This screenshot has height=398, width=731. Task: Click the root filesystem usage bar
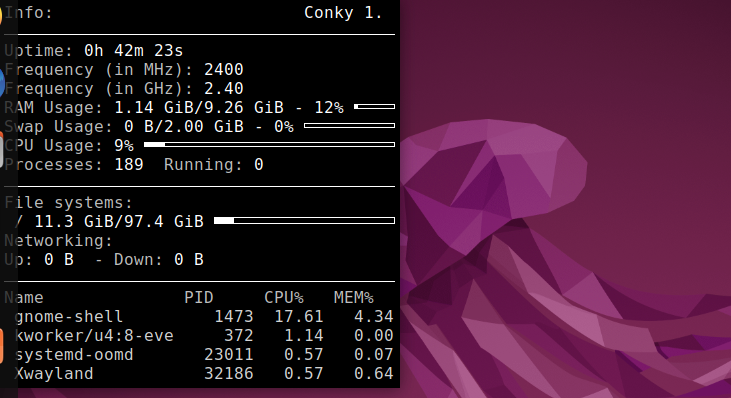(x=304, y=220)
